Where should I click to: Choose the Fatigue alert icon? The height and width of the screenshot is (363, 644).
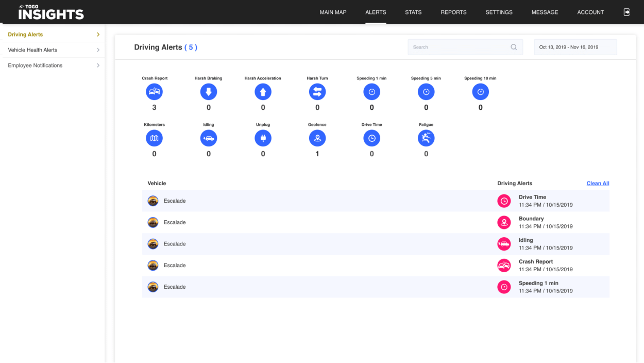(x=426, y=138)
